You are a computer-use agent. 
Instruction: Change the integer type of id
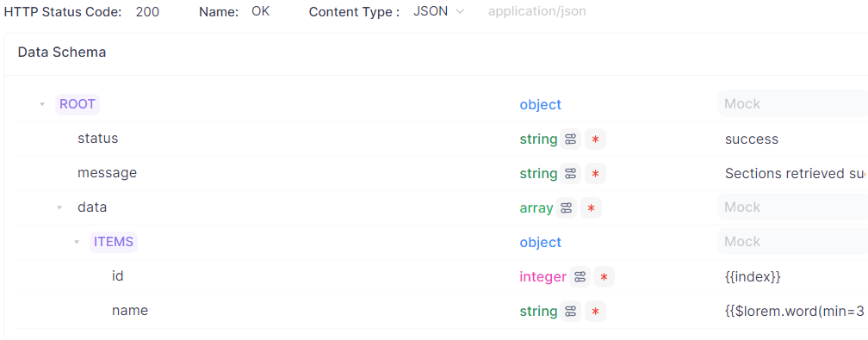point(543,276)
